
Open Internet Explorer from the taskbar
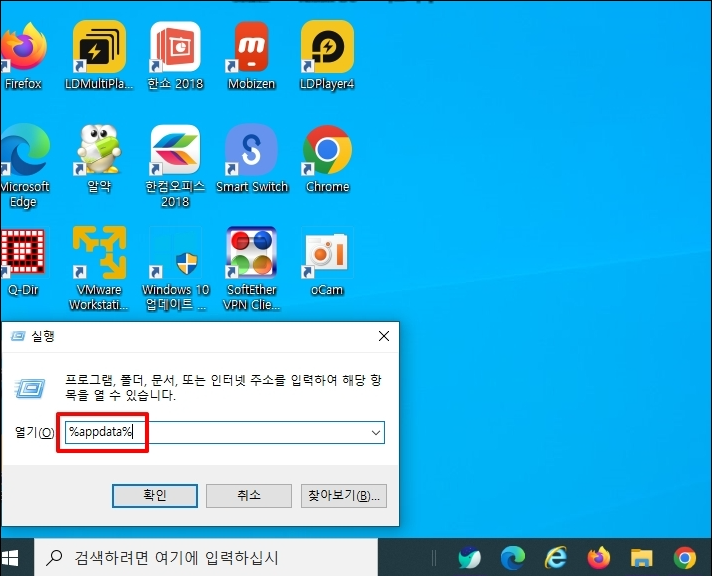pyautogui.click(x=556, y=558)
